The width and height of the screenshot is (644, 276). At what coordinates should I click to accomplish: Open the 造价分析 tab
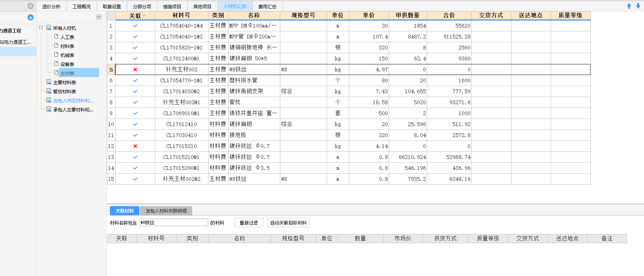[x=51, y=6]
